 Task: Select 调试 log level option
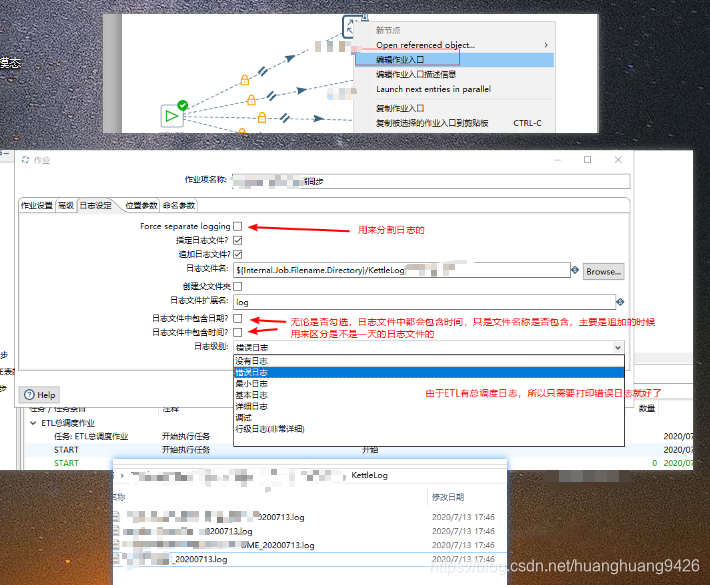(x=429, y=417)
